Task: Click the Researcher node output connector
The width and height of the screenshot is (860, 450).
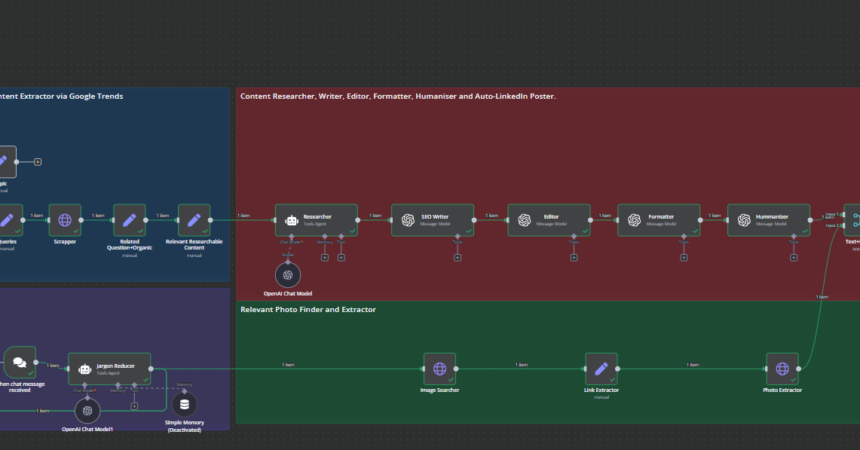Action: [x=358, y=220]
